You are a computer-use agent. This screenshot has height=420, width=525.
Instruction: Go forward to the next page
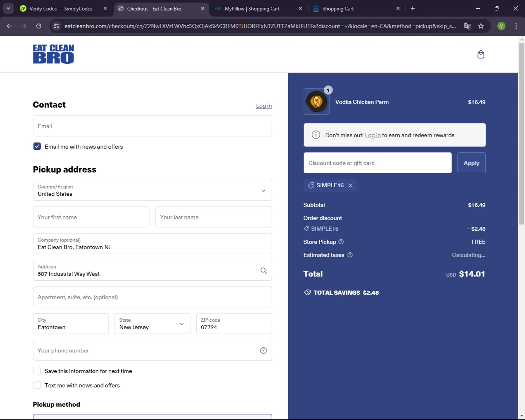(24, 26)
